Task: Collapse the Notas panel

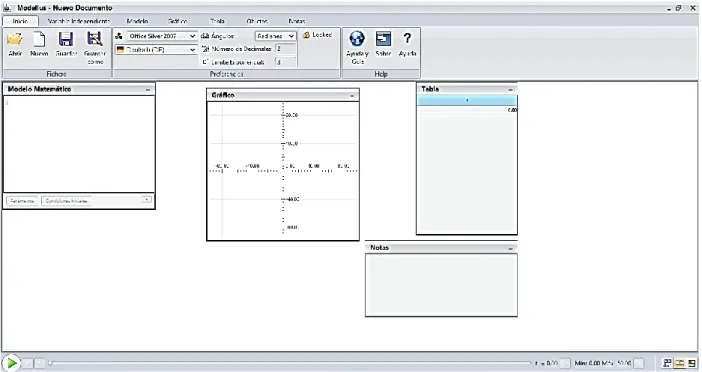Action: (510, 248)
